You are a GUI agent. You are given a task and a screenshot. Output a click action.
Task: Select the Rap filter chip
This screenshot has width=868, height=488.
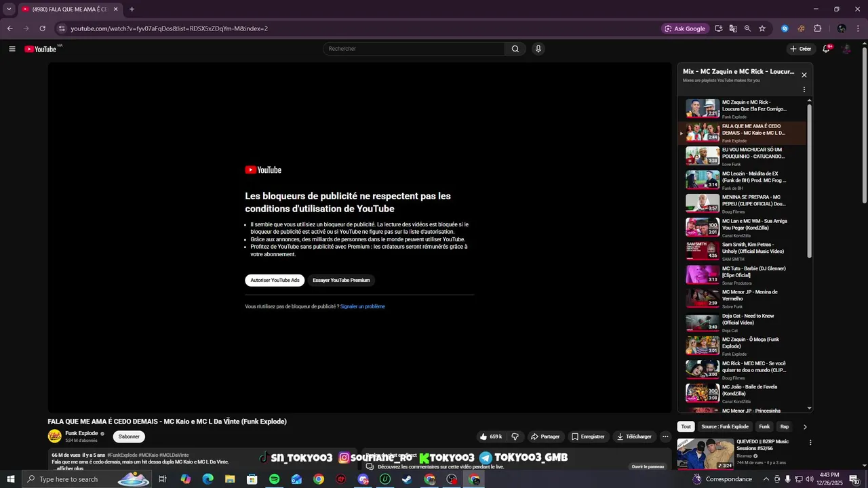click(x=785, y=427)
